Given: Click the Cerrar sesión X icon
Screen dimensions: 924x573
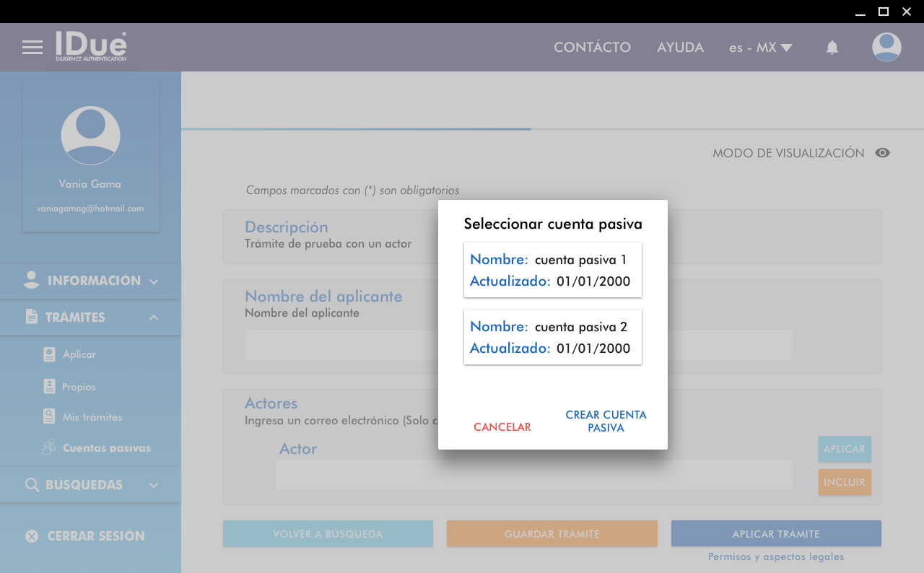Looking at the screenshot, I should 32,536.
